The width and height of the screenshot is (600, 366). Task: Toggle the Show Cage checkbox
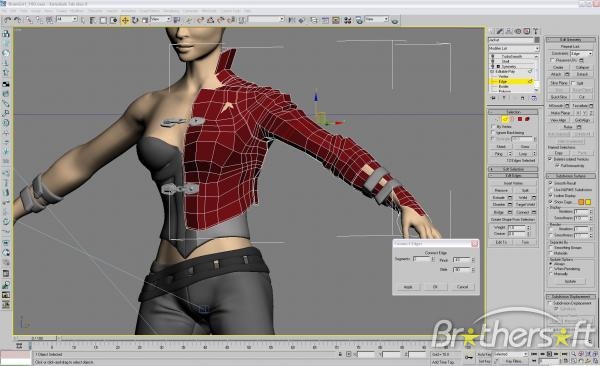(x=551, y=202)
